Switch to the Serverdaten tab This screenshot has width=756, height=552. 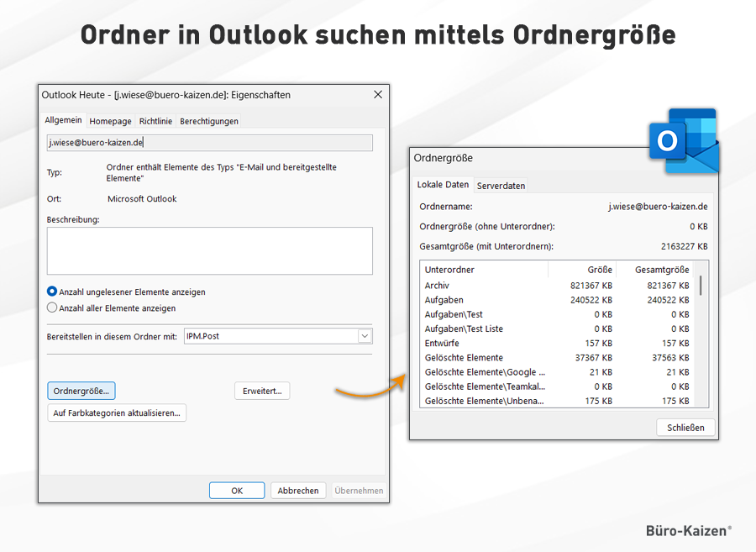click(x=501, y=186)
